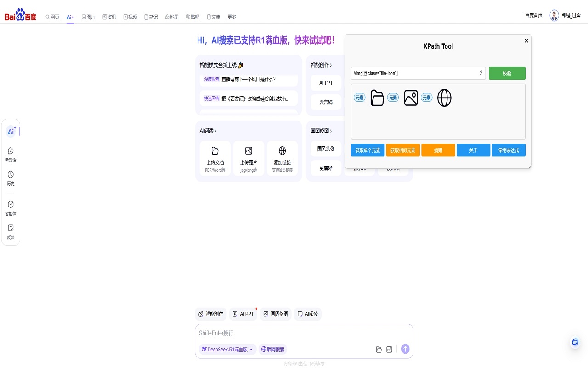Go to the 贴吧 tab
Viewport: 588px width, 368px height.
point(192,17)
